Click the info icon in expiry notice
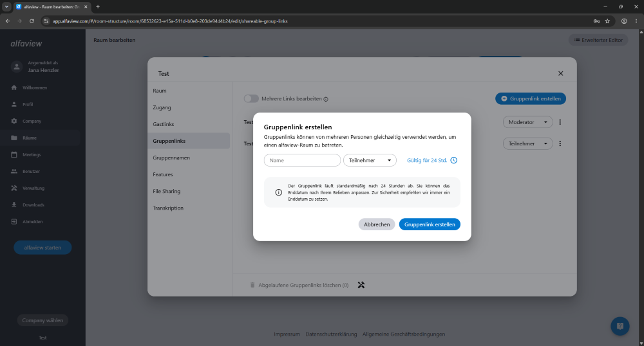Screen dimensions: 644x346 (x=278, y=192)
